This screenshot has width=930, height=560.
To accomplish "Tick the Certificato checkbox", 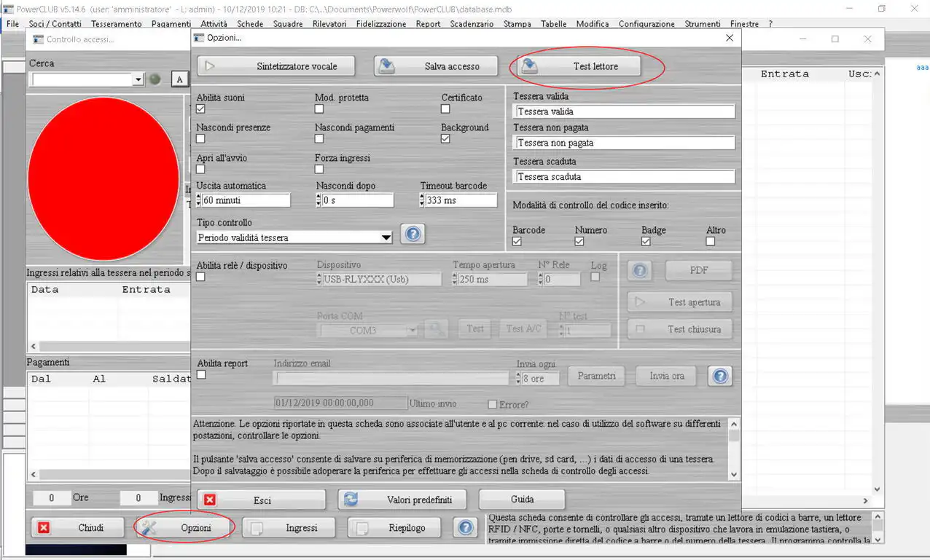I will [445, 109].
